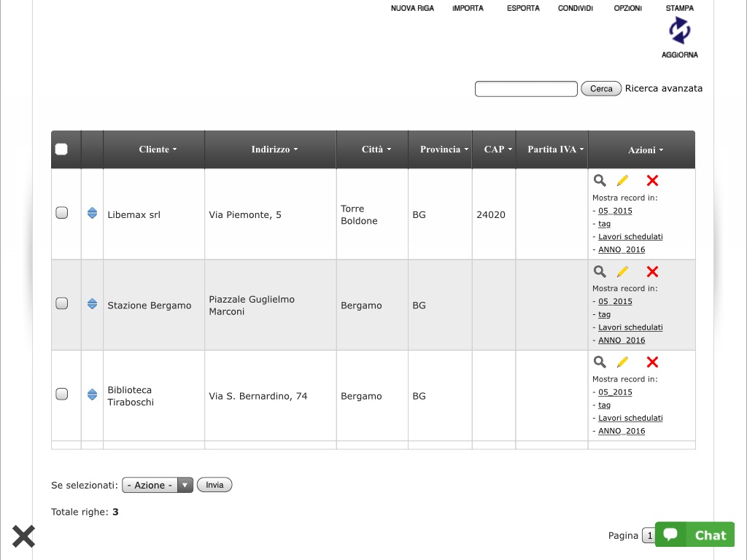The width and height of the screenshot is (747, 560).
Task: Open the Azione dropdown for selected rows
Action: pos(158,485)
